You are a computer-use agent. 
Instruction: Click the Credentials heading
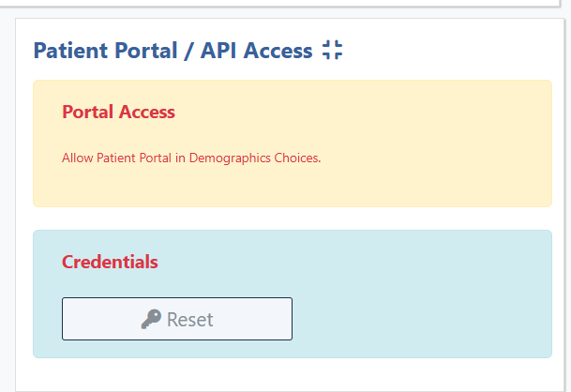click(110, 262)
